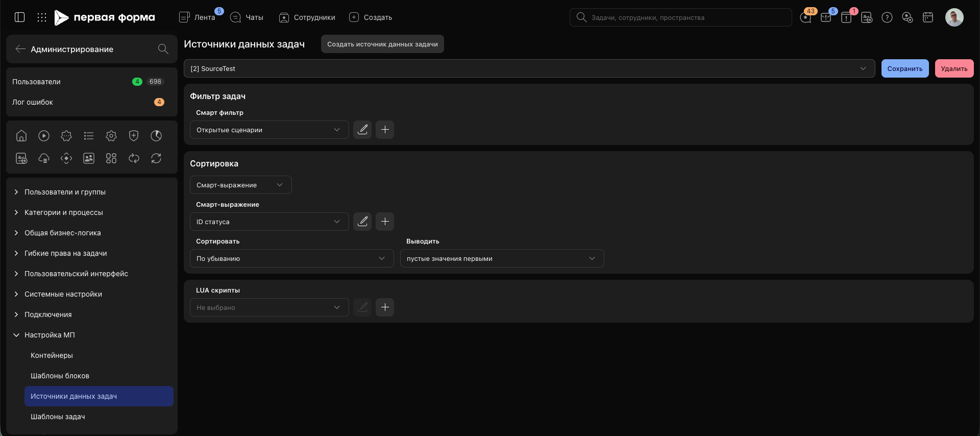Open starred chat notifications with badge 43
This screenshot has height=436, width=980.
pyautogui.click(x=806, y=17)
